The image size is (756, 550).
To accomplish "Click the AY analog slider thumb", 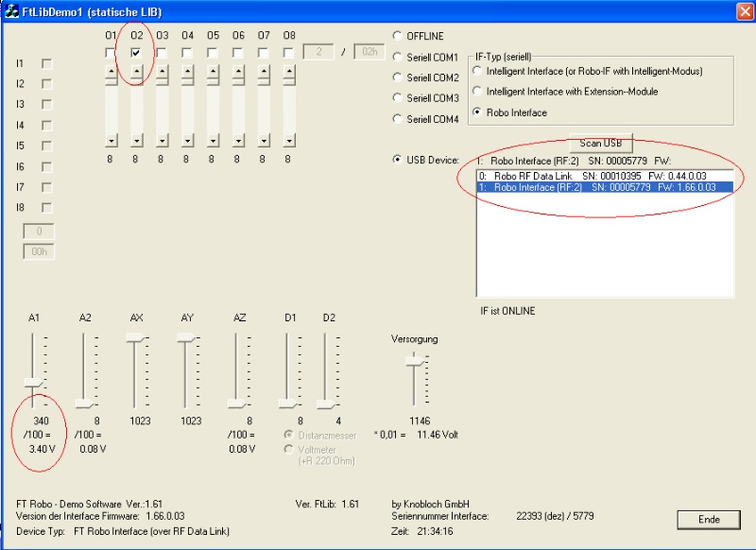I will click(186, 337).
